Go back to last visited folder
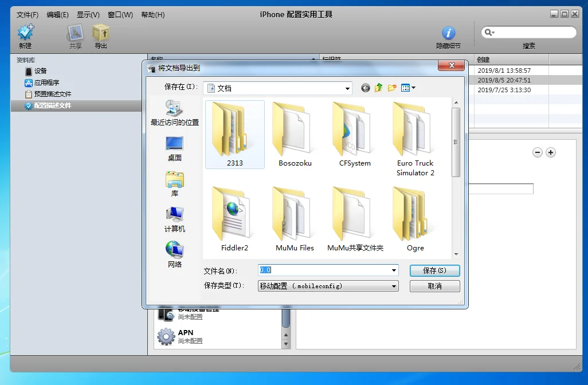 (x=366, y=88)
